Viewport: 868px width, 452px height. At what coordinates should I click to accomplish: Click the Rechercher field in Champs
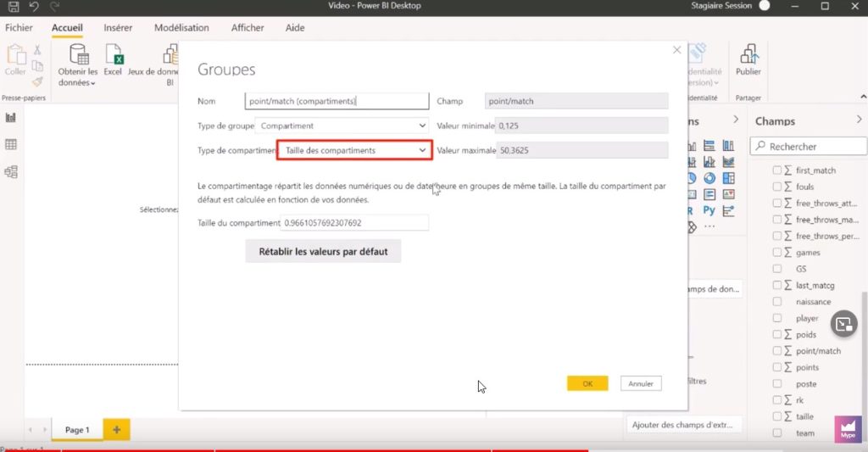[808, 146]
